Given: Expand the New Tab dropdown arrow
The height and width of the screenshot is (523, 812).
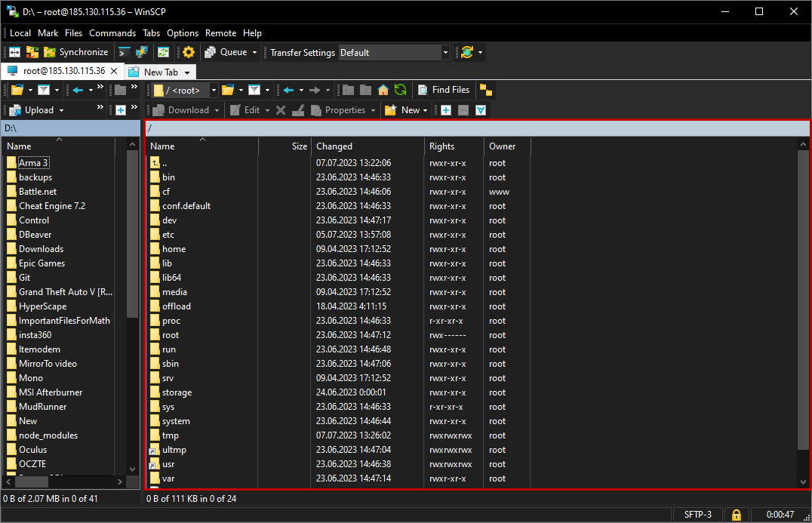Looking at the screenshot, I should point(187,72).
